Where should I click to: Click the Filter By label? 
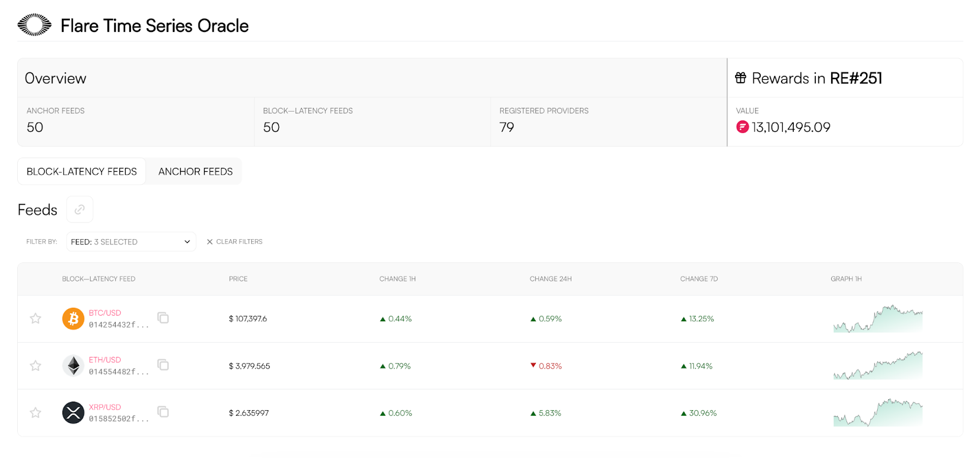pyautogui.click(x=42, y=242)
